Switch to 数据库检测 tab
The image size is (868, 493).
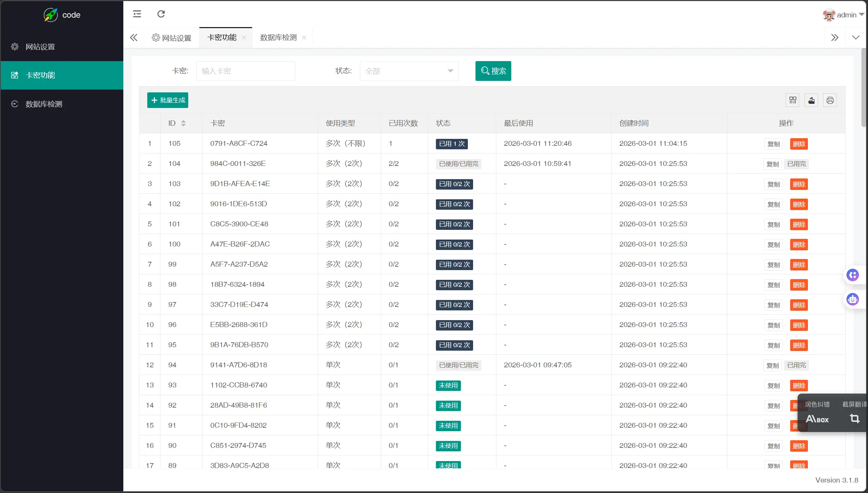[x=278, y=37]
